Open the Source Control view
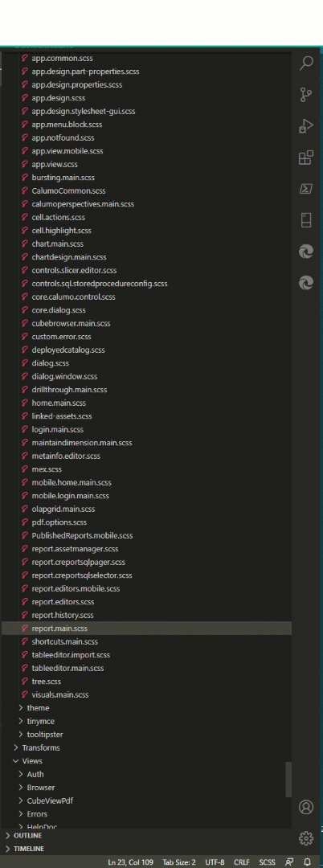Image resolution: width=323 pixels, height=868 pixels. [306, 94]
